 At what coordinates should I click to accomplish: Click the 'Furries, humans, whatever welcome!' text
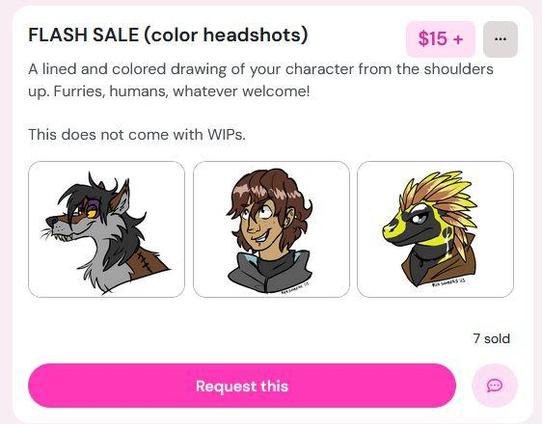point(182,92)
